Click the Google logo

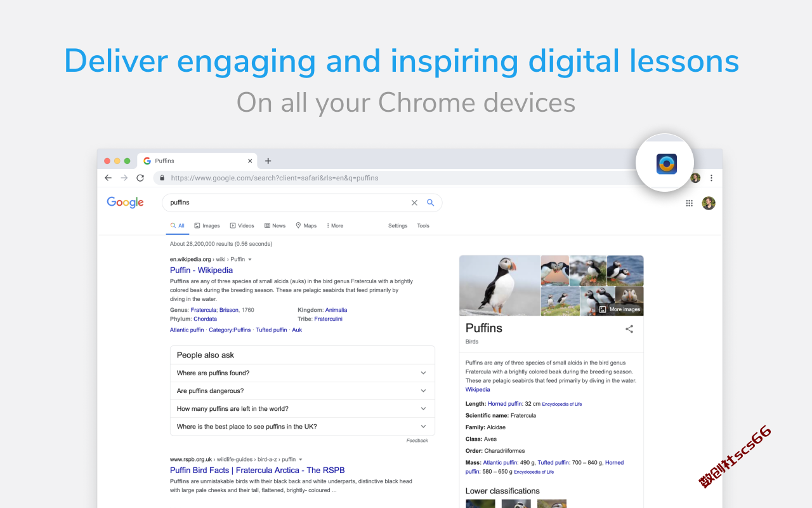[125, 203]
